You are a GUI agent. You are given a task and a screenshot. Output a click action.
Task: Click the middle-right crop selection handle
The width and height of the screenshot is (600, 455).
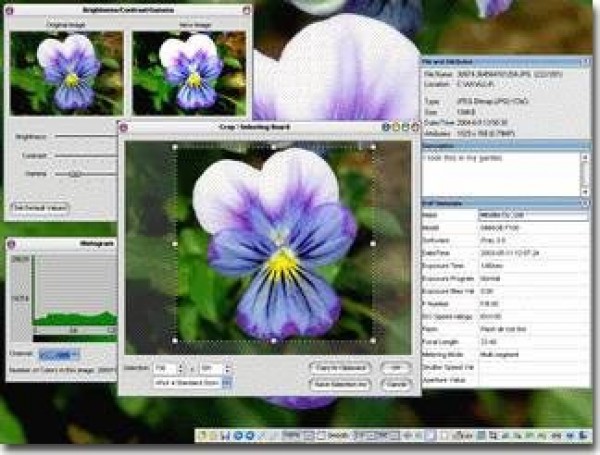(x=373, y=244)
